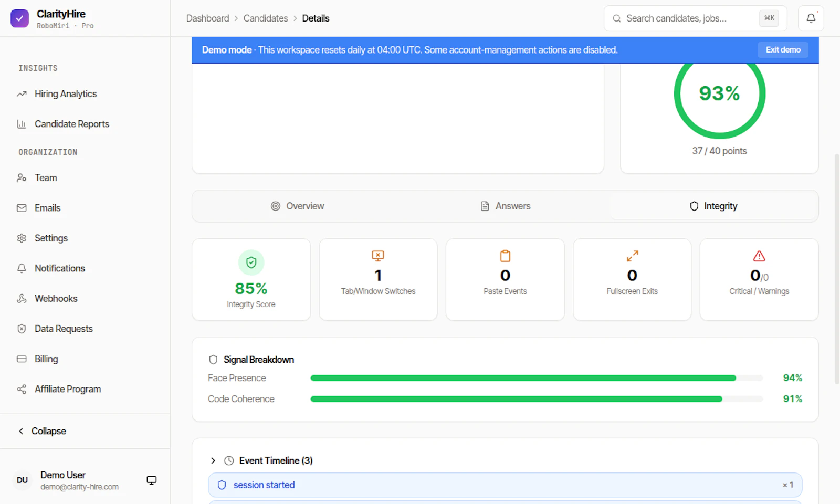Click the Code Coherence progress bar
840x504 pixels.
click(x=537, y=399)
